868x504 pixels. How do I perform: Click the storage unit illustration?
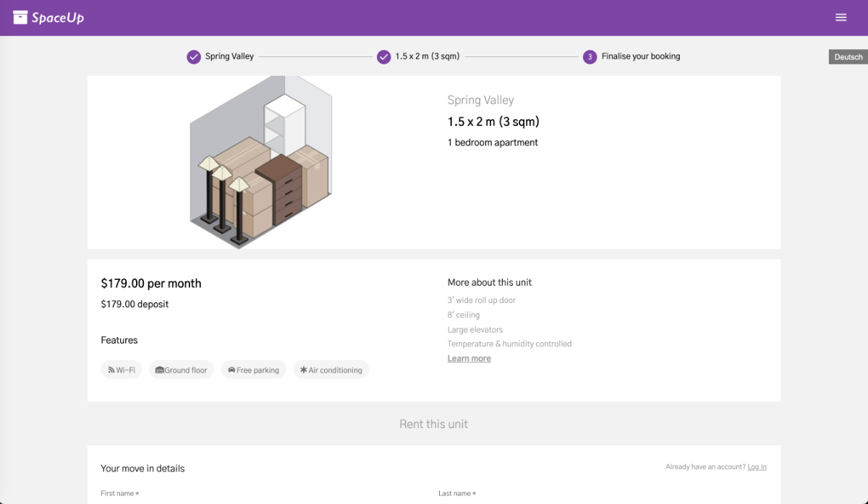261,162
